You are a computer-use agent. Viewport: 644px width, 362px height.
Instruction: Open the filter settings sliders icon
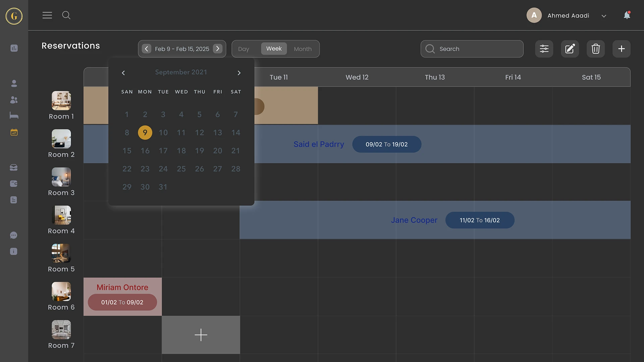point(544,49)
